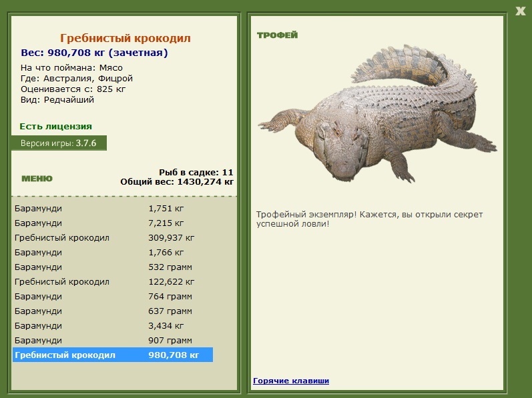Select the Гребнистый крокодил 309,937 кг row
The image size is (532, 398).
point(113,238)
